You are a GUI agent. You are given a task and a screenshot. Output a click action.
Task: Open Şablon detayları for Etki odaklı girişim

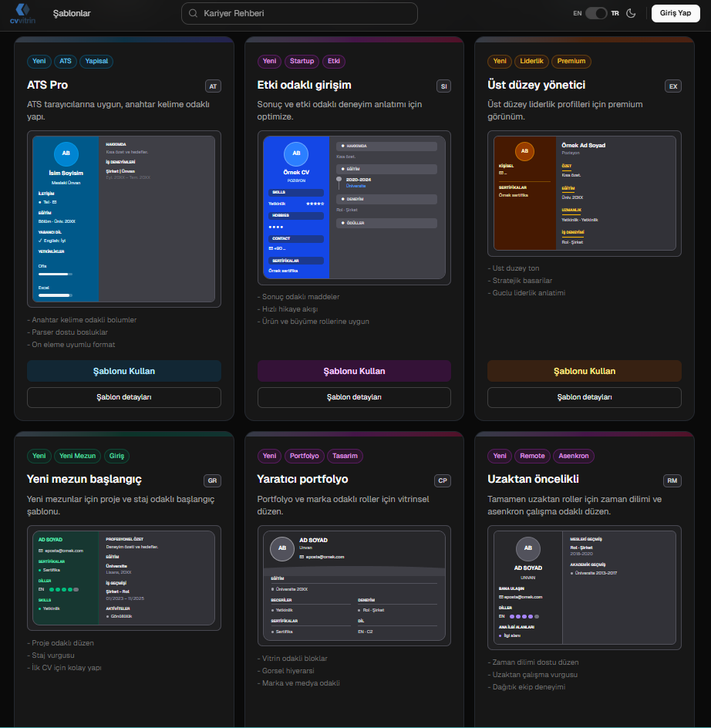(x=354, y=397)
